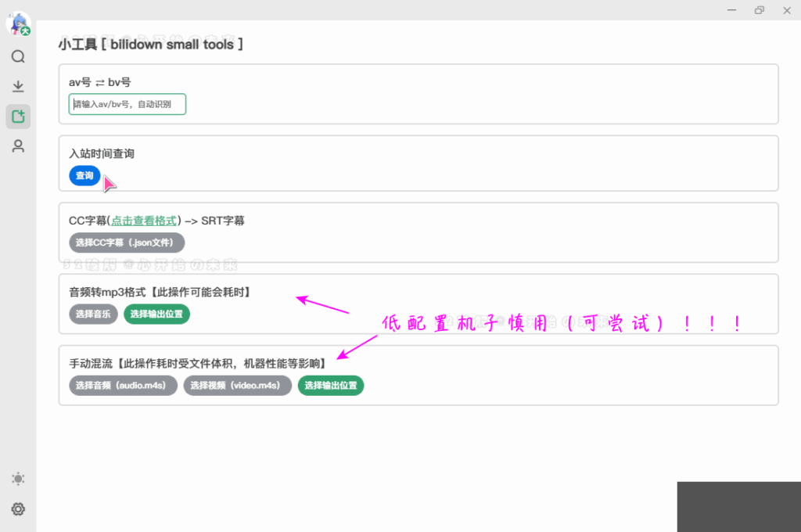
Task: Open the download manager in the sidebar
Action: point(18,86)
